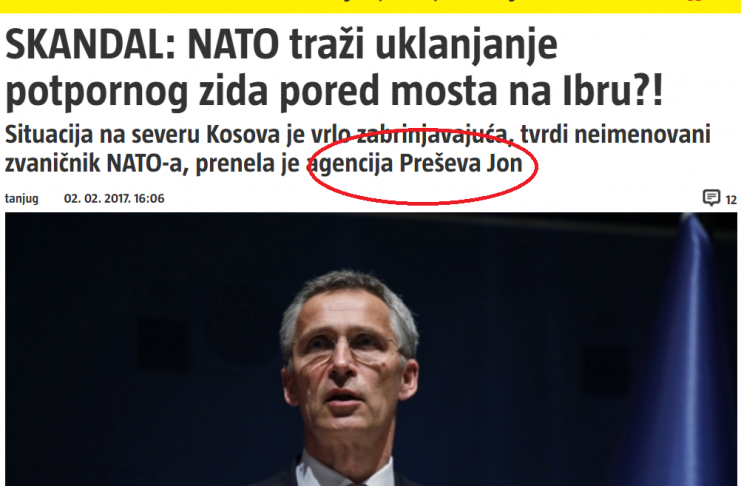Click the word SKANDAL: in the headline

(90, 45)
